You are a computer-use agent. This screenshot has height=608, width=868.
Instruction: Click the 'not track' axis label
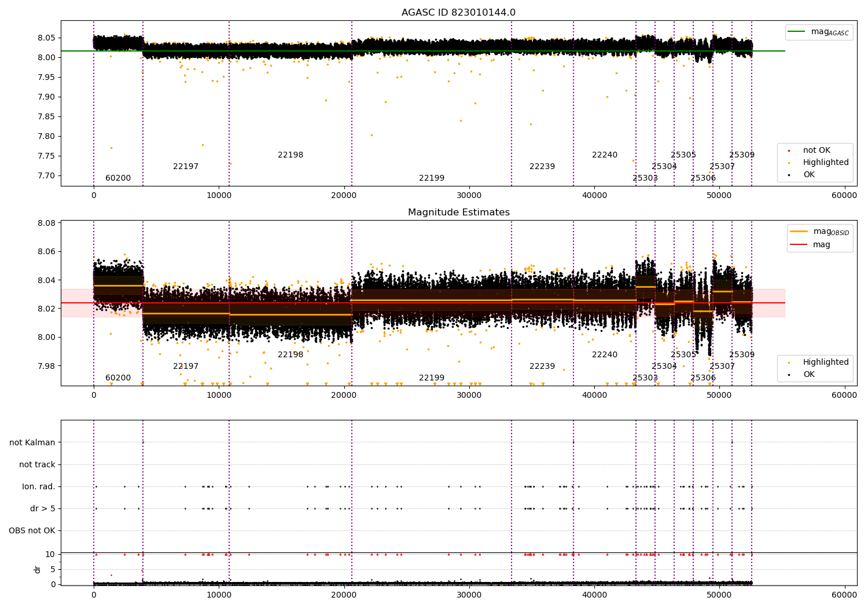pyautogui.click(x=37, y=464)
